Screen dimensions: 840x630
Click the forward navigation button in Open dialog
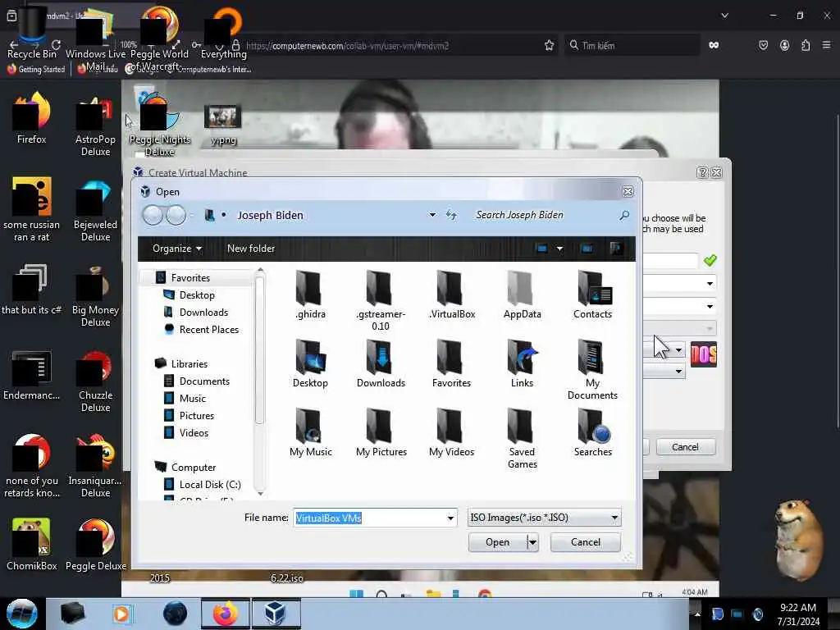click(176, 216)
